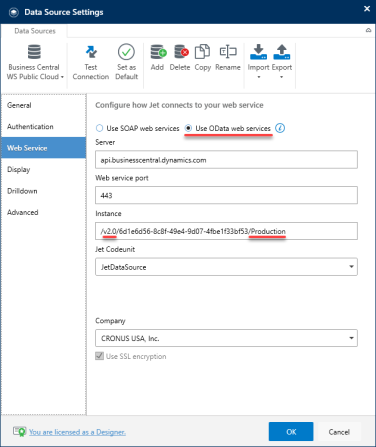This screenshot has height=447, width=376.
Task: Click the Jet logo in the title bar
Action: [x=14, y=12]
